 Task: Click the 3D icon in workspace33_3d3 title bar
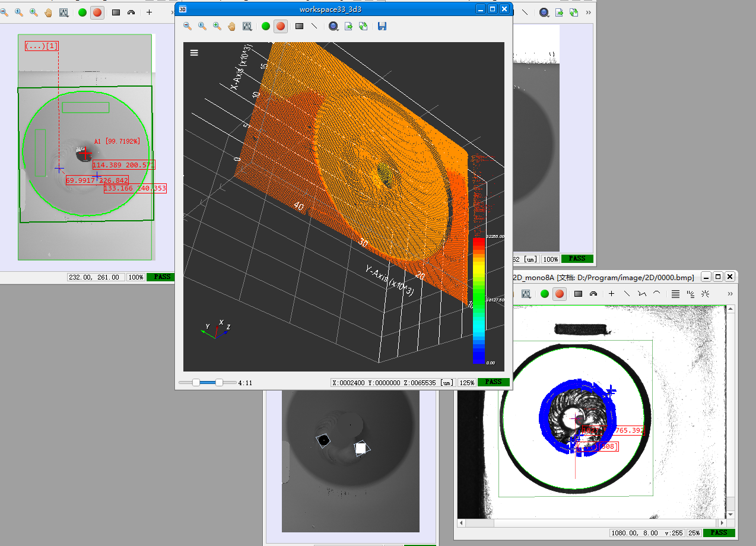pos(183,9)
